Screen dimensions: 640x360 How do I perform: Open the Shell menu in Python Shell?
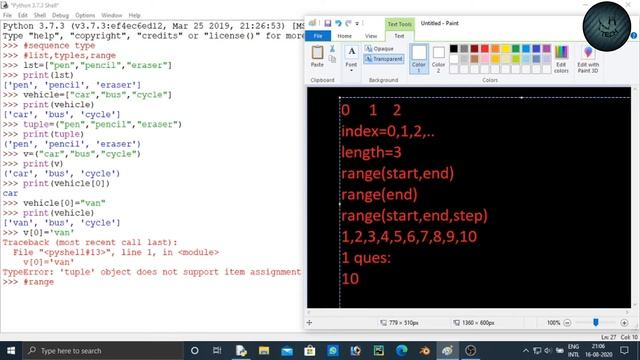(40, 15)
